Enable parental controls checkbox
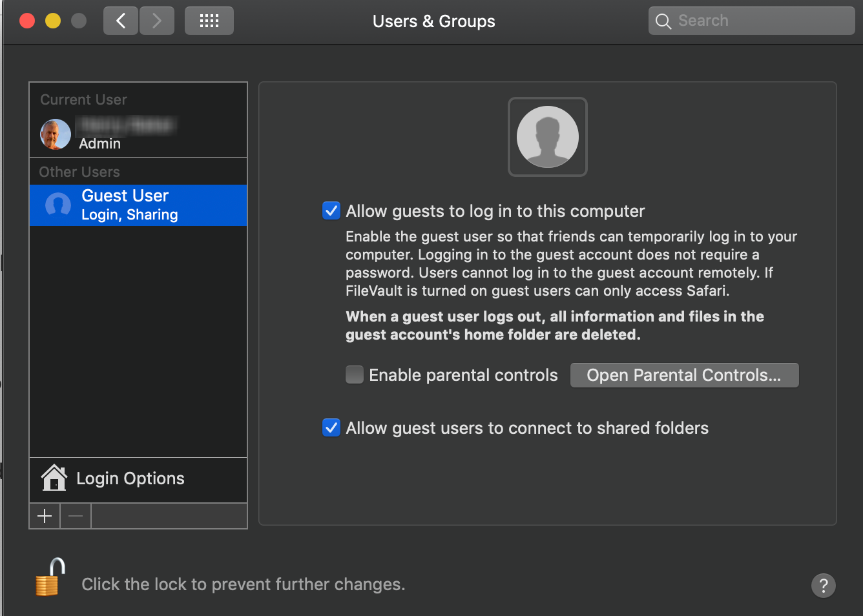This screenshot has width=863, height=616. [x=355, y=375]
